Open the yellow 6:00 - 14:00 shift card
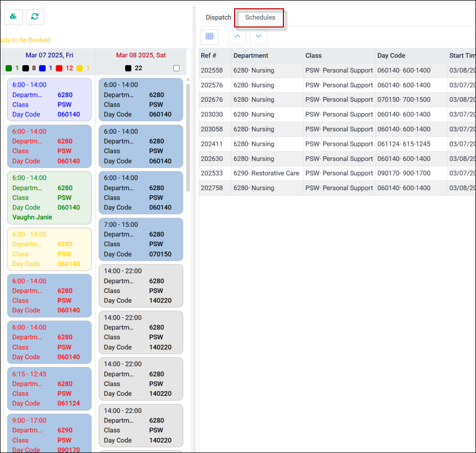The image size is (476, 453). [49, 249]
